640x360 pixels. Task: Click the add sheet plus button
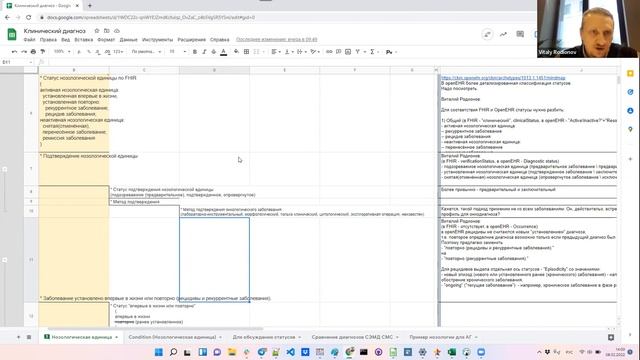[18, 337]
